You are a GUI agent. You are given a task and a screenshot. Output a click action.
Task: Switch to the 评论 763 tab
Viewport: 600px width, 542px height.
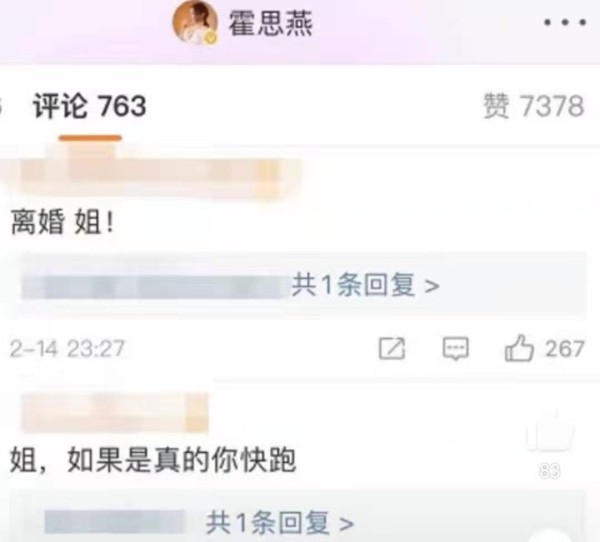(90, 106)
